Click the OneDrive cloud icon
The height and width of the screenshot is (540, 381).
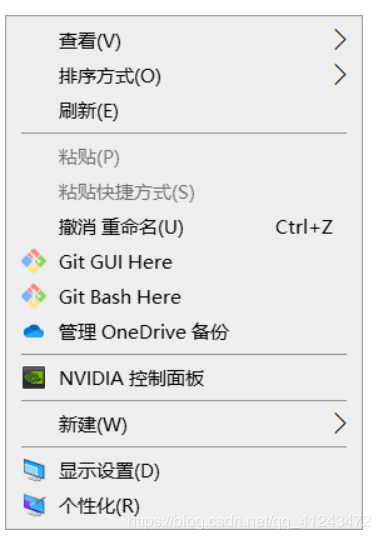click(x=33, y=332)
